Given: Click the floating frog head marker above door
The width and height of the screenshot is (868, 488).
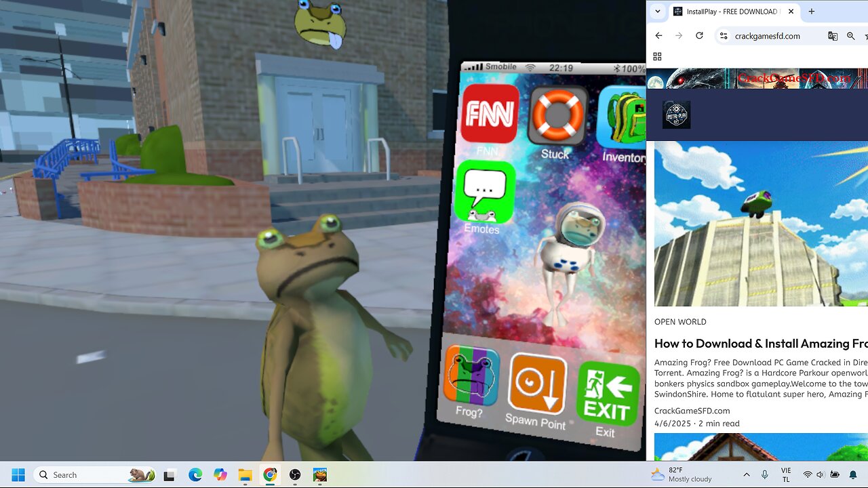Looking at the screenshot, I should point(320,23).
